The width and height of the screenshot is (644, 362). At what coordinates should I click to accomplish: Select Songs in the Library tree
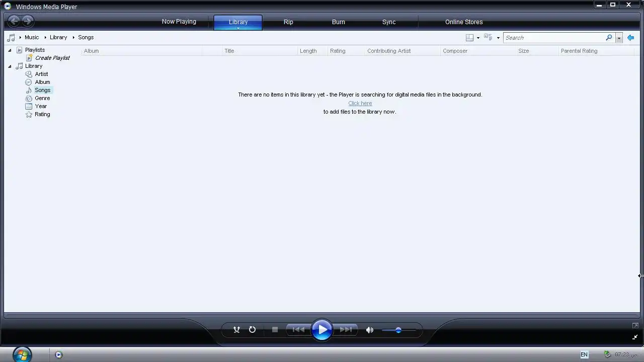coord(42,90)
